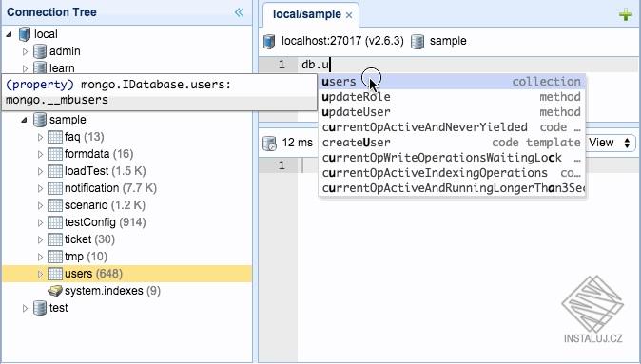This screenshot has height=364, width=641.
Task: Select system.indexes (9) entry
Action: point(112,291)
